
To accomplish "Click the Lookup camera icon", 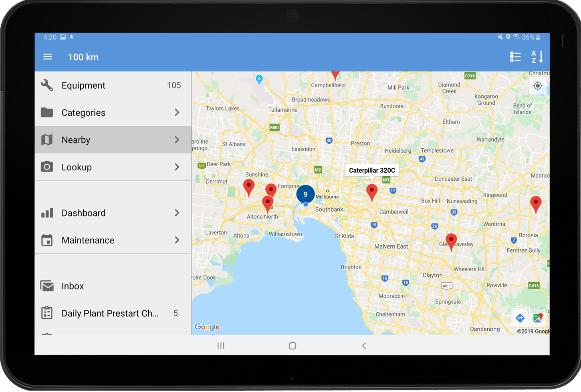I will point(47,167).
